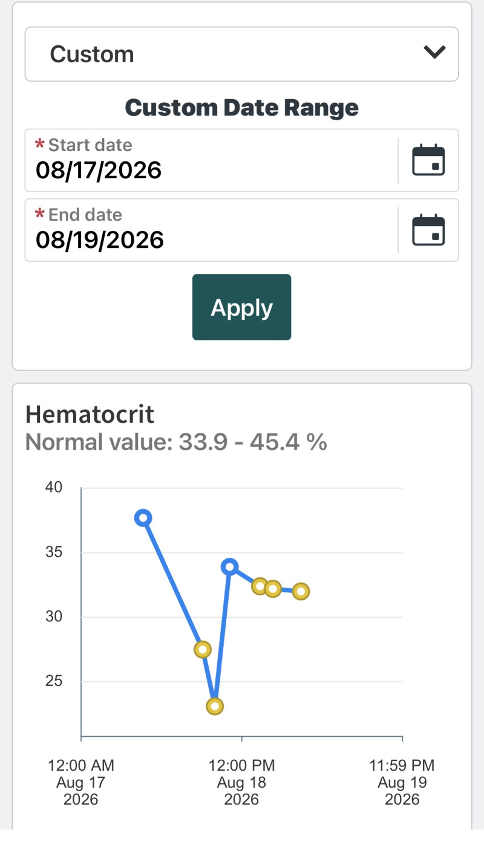
Task: Click the 12:00 AM Aug 17 axis label
Action: coord(81,782)
